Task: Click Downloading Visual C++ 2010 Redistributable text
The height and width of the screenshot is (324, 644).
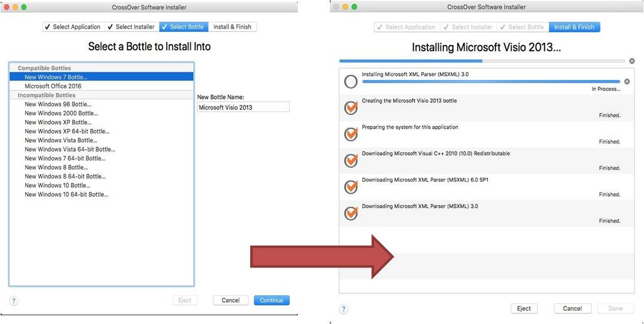Action: (436, 153)
